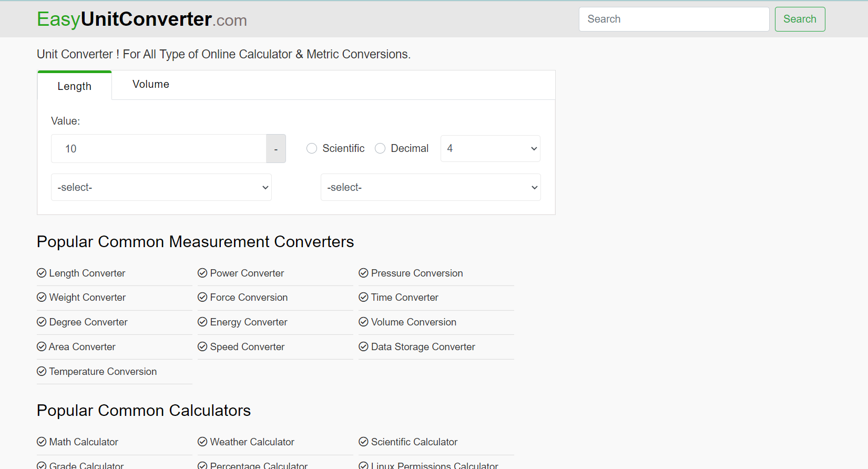The height and width of the screenshot is (469, 868).
Task: Open the Power Converter link
Action: (x=247, y=273)
